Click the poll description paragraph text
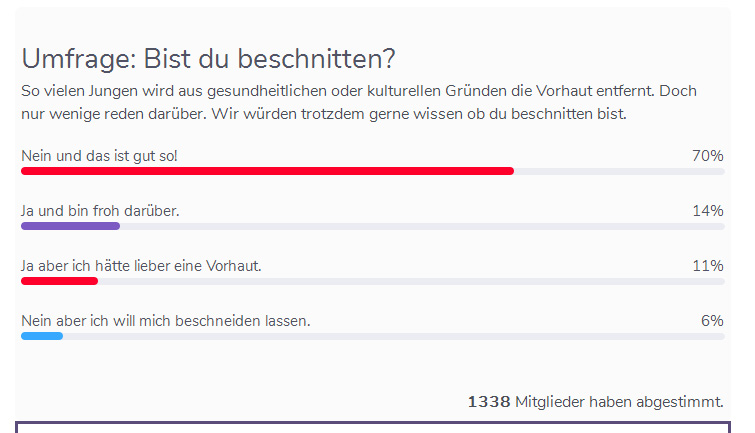Screen dimensions: 755x433 (359, 102)
